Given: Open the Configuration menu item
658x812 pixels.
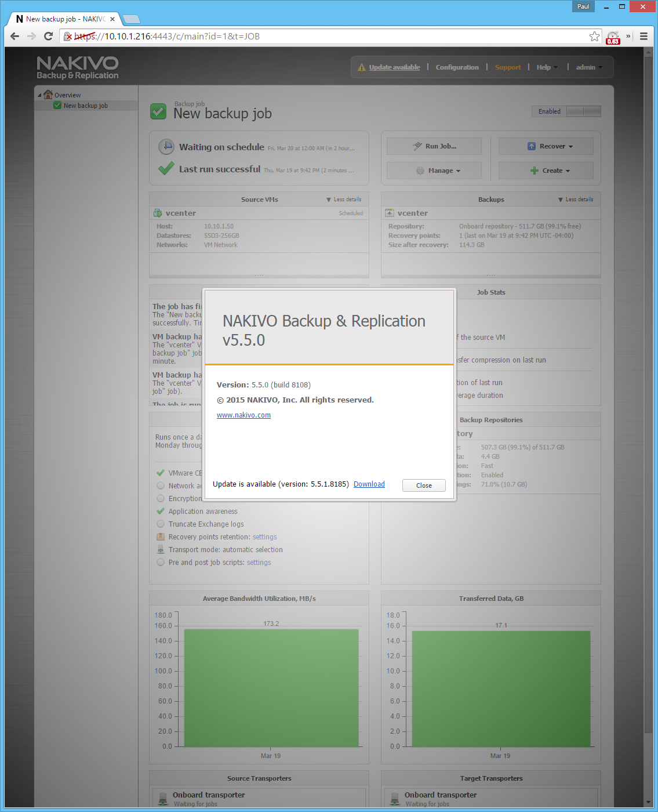Looking at the screenshot, I should coord(457,67).
